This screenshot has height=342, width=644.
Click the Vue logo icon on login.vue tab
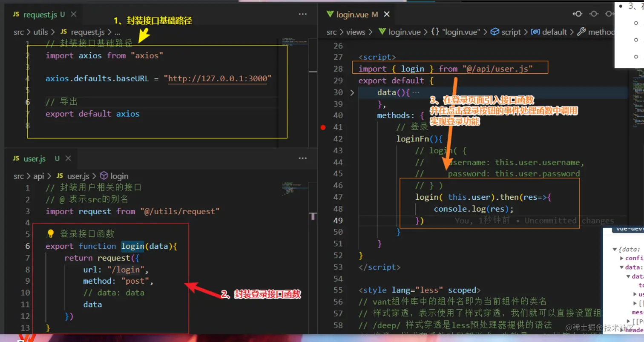click(x=330, y=14)
